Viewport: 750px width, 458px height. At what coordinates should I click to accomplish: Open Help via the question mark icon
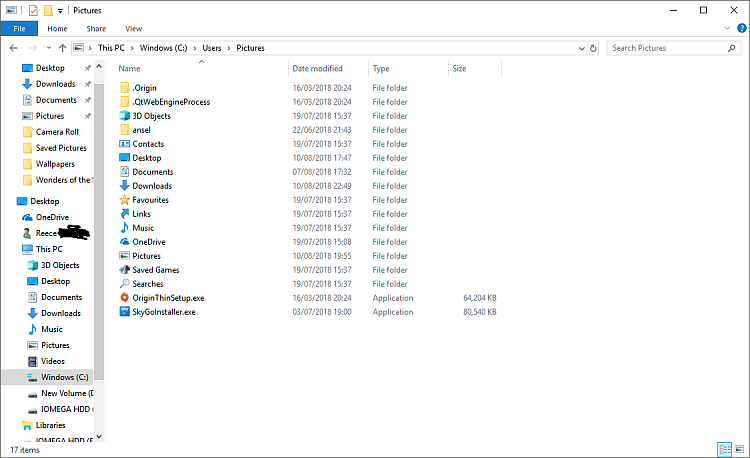pyautogui.click(x=742, y=28)
